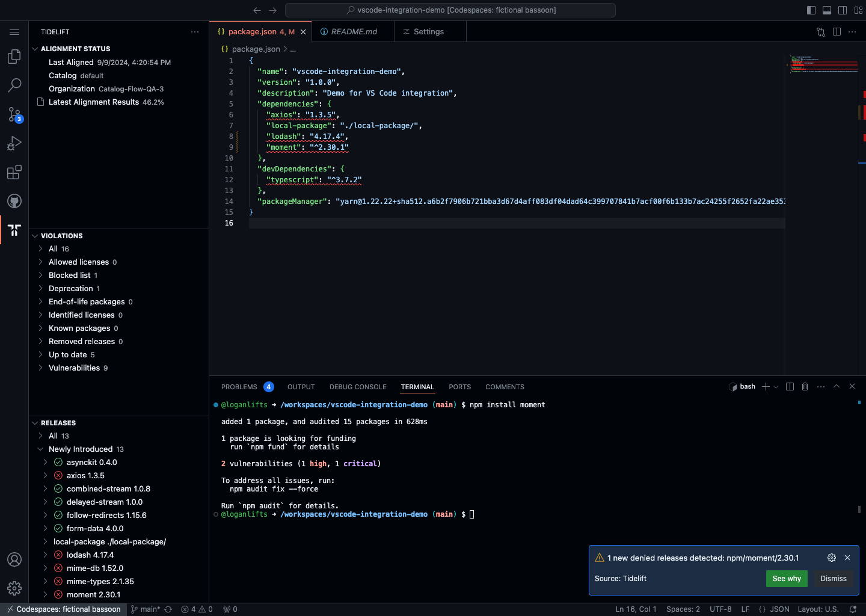The image size is (866, 616).
Task: Close the Tidelift notification
Action: tap(847, 558)
